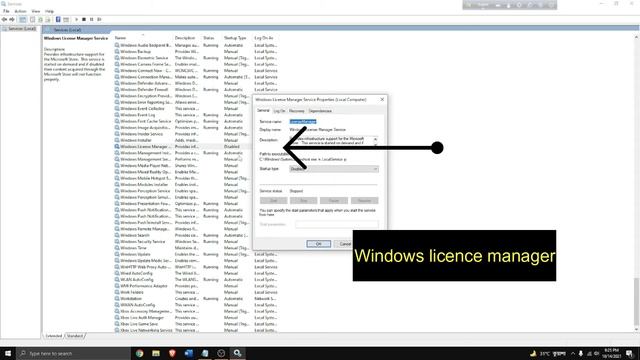The width and height of the screenshot is (640, 360).
Task: Select the General tab in Properties dialog
Action: [263, 111]
